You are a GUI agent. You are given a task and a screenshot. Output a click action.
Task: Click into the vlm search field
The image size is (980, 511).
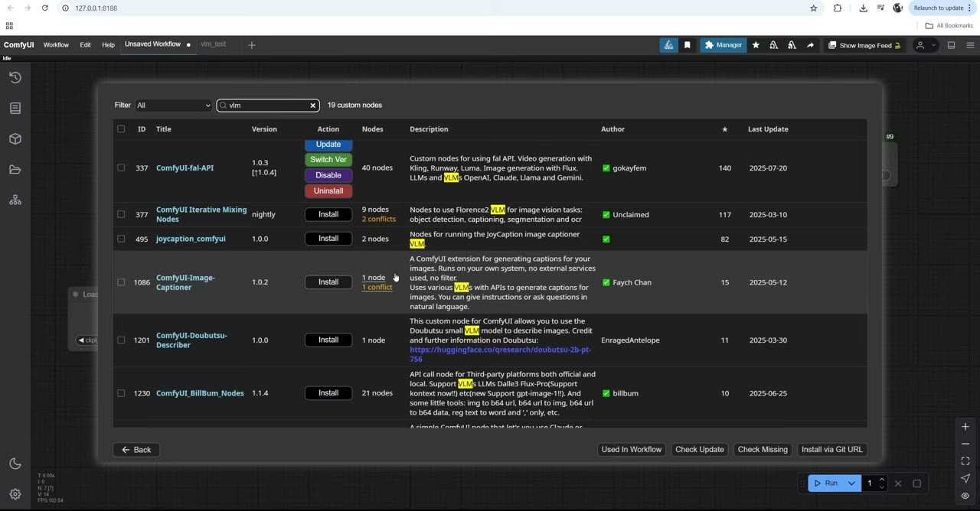[x=267, y=106]
